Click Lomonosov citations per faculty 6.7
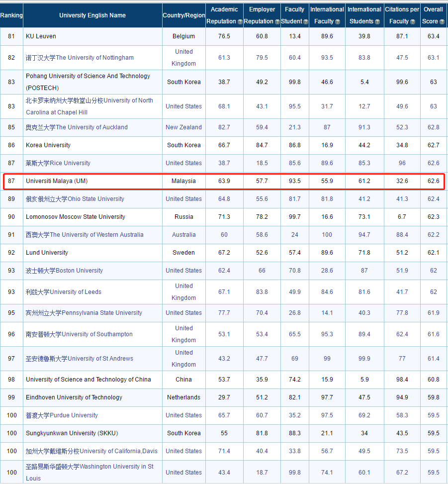448x484 pixels. tap(402, 217)
